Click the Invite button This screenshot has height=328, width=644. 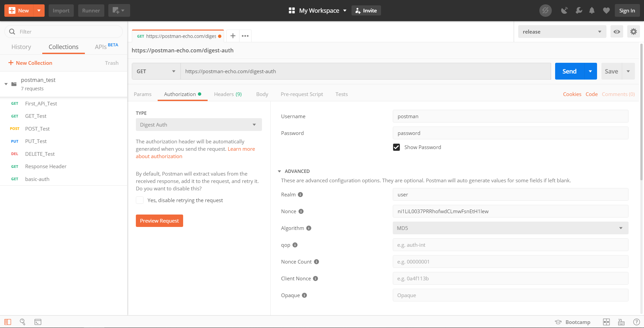(x=366, y=11)
